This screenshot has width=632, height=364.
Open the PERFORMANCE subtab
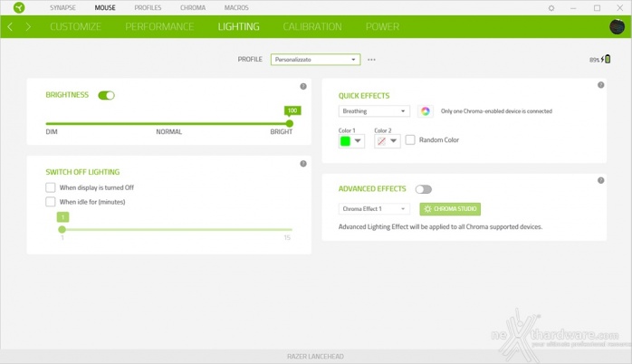[x=159, y=26]
